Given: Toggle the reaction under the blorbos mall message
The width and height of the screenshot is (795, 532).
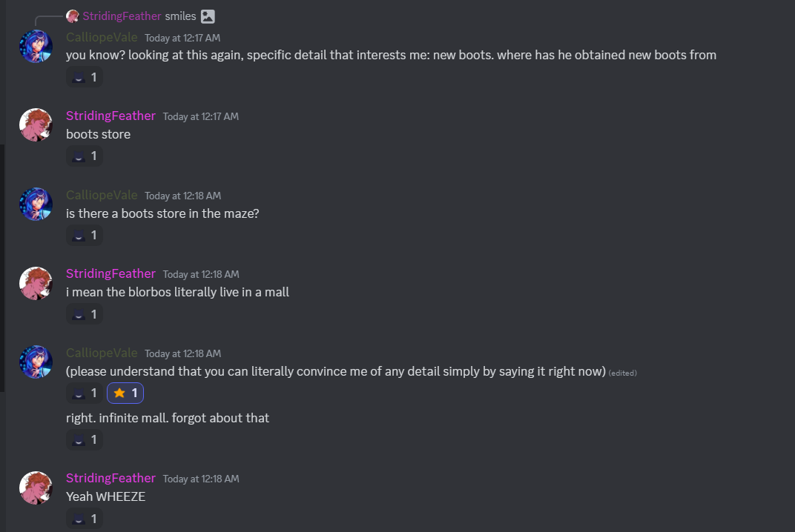Looking at the screenshot, I should point(85,314).
